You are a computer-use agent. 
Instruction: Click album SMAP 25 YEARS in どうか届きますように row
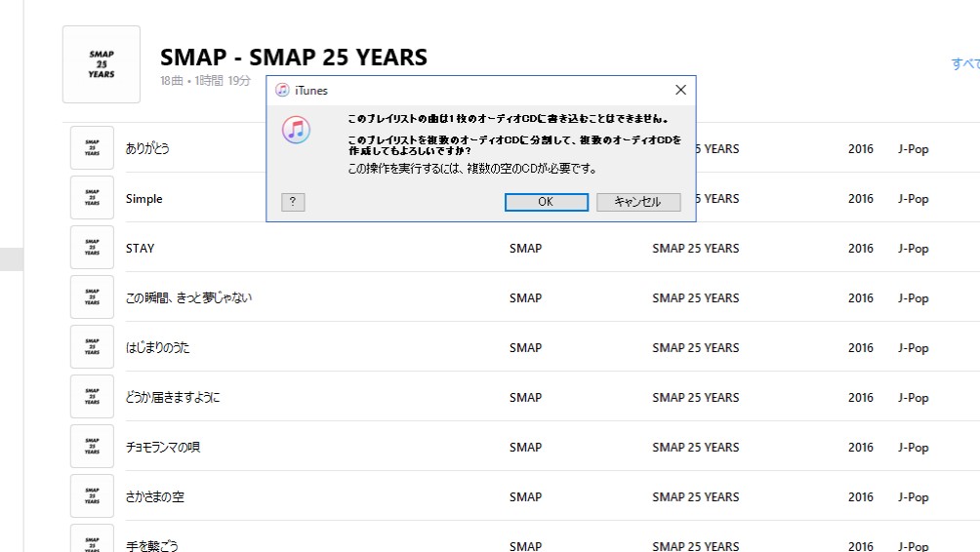(x=696, y=398)
